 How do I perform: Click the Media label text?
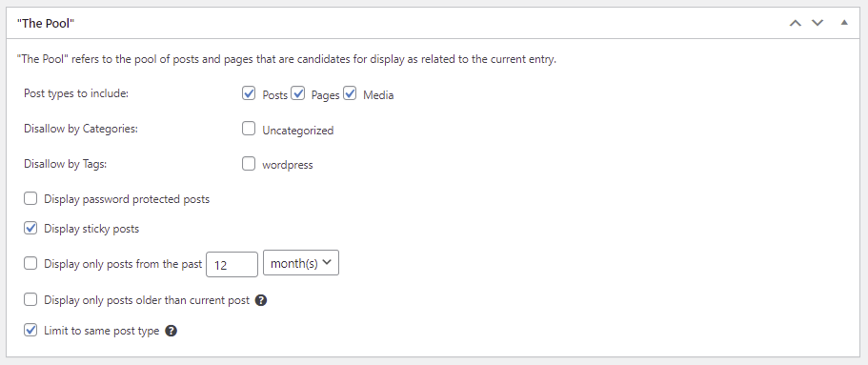(x=378, y=95)
